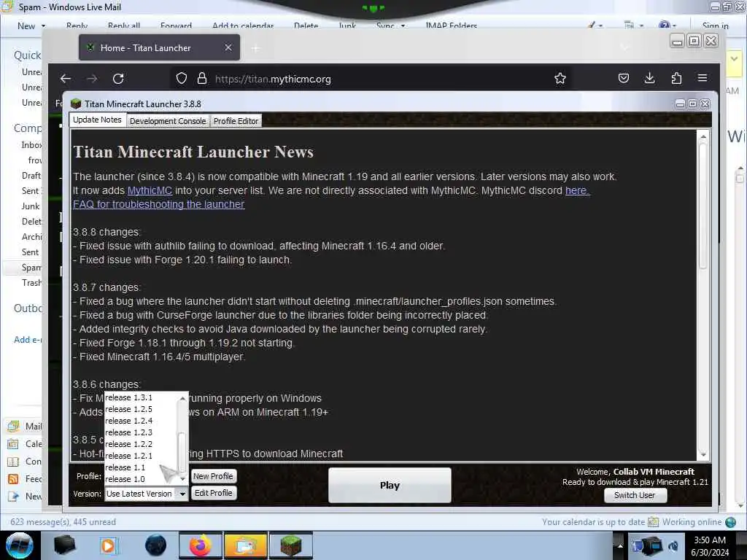Open Firefox downloads panel
This screenshot has width=747, height=560.
[x=649, y=78]
